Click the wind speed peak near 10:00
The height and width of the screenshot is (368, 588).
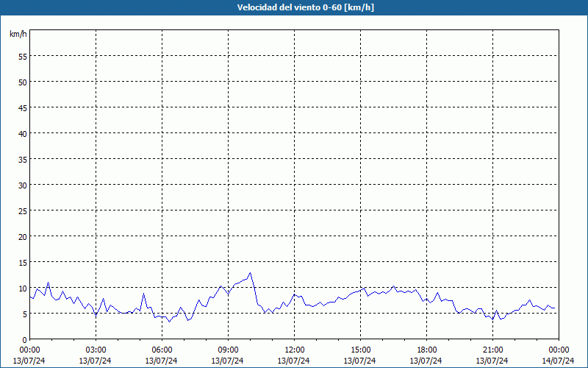click(x=250, y=273)
